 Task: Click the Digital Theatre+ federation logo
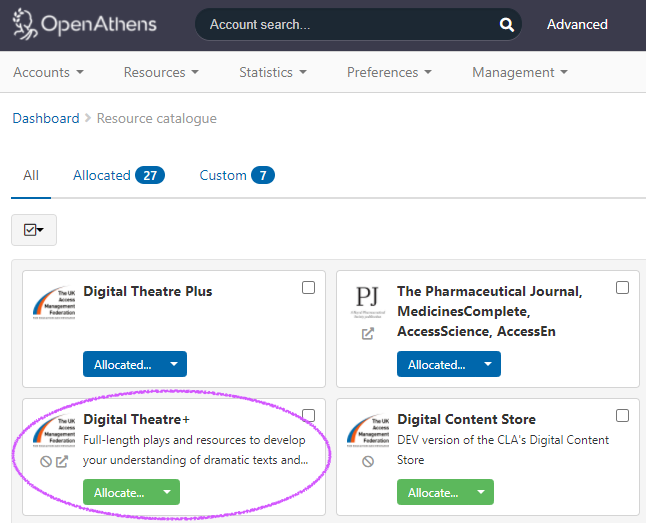coord(54,431)
